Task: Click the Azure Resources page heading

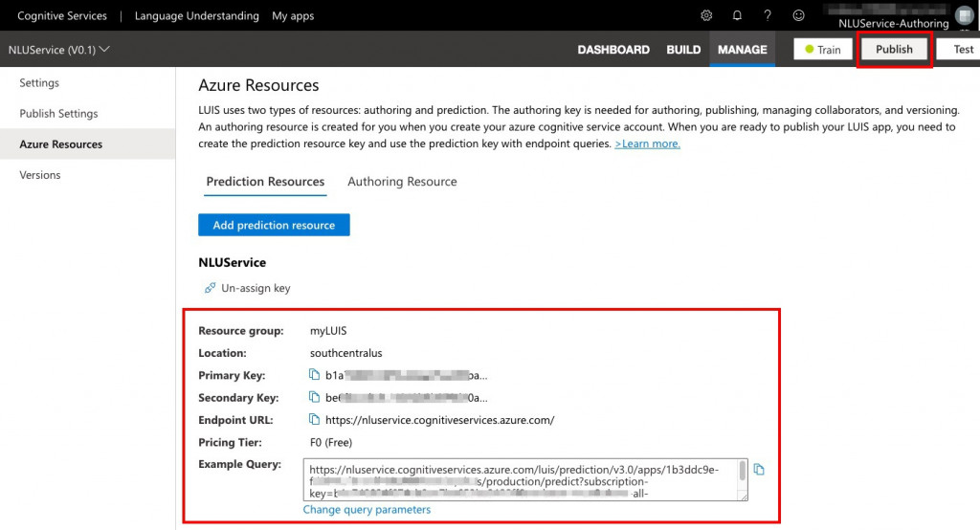Action: 258,85
